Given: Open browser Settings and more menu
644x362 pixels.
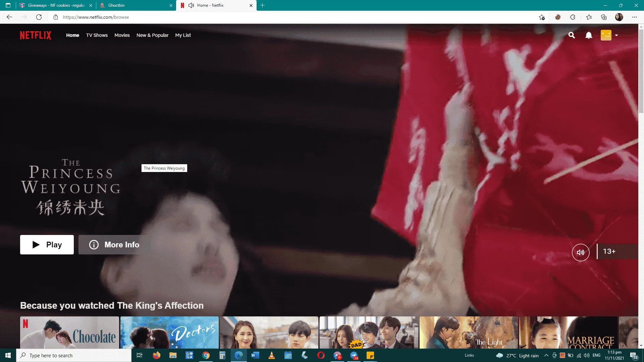Looking at the screenshot, I should [x=635, y=17].
